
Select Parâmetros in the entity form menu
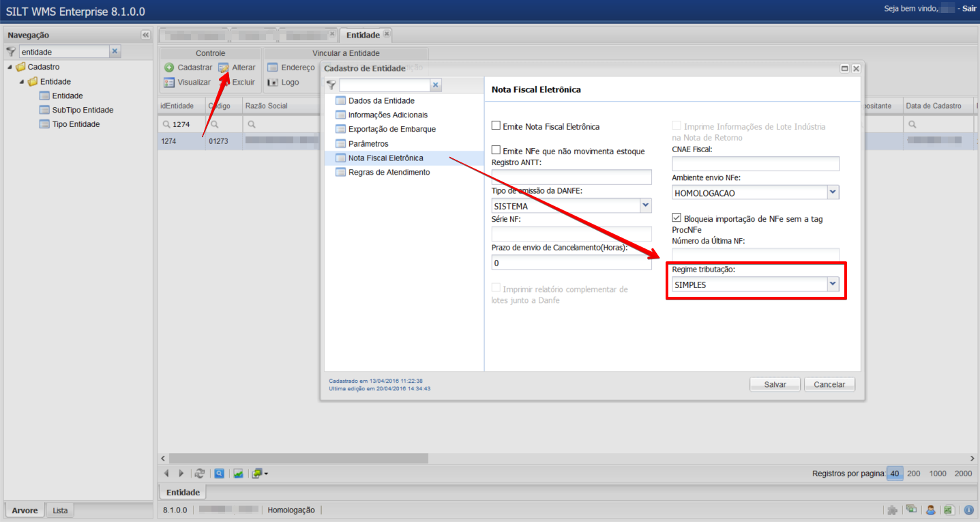pos(368,144)
